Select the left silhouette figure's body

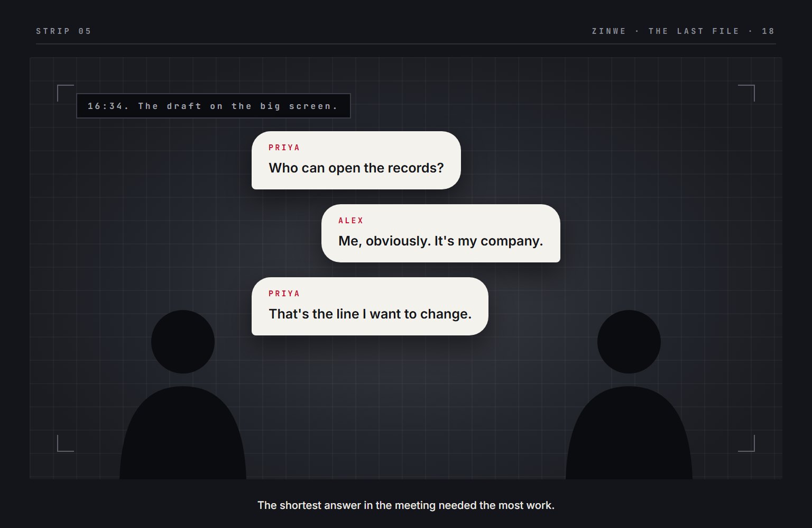(x=183, y=433)
